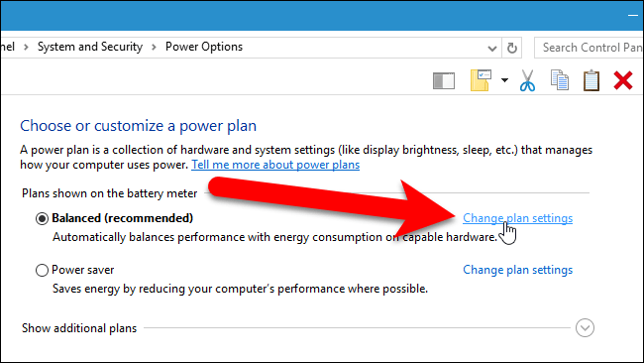
Task: Click the scissors Cut icon
Action: pyautogui.click(x=527, y=80)
